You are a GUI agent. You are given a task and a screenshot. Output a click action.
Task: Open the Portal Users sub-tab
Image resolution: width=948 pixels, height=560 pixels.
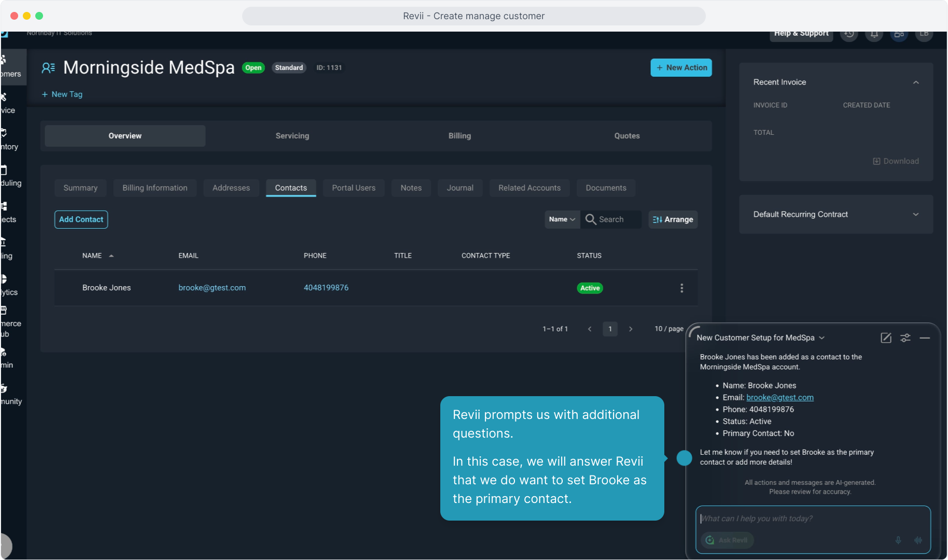[x=354, y=188]
